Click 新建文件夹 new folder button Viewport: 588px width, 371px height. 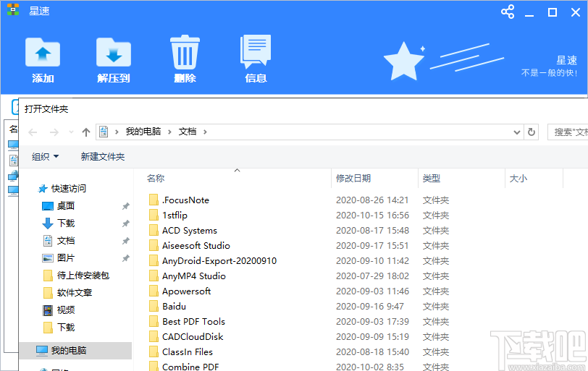click(102, 156)
